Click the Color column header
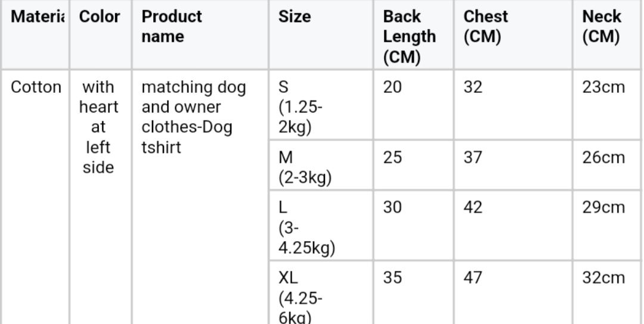This screenshot has height=324, width=644. coord(100,17)
